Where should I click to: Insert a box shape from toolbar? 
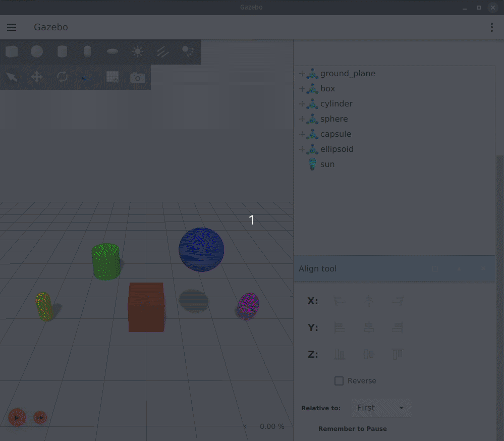(12, 51)
